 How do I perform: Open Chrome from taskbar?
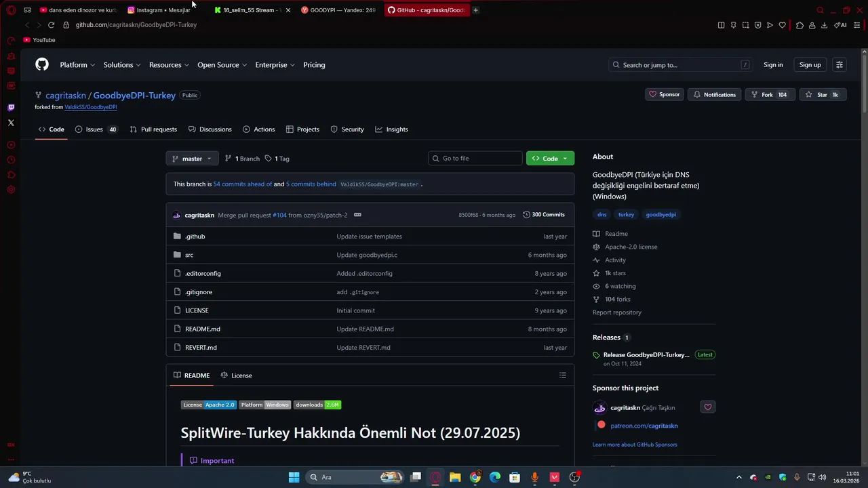coord(475,477)
